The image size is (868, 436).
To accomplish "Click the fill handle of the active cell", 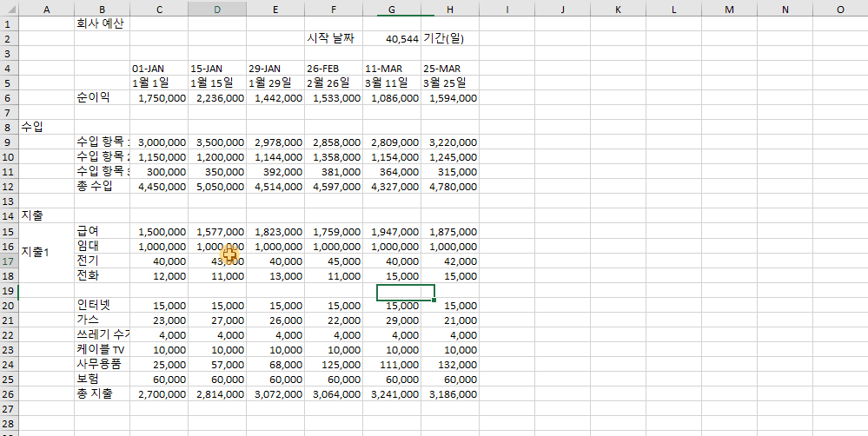I will coord(434,300).
